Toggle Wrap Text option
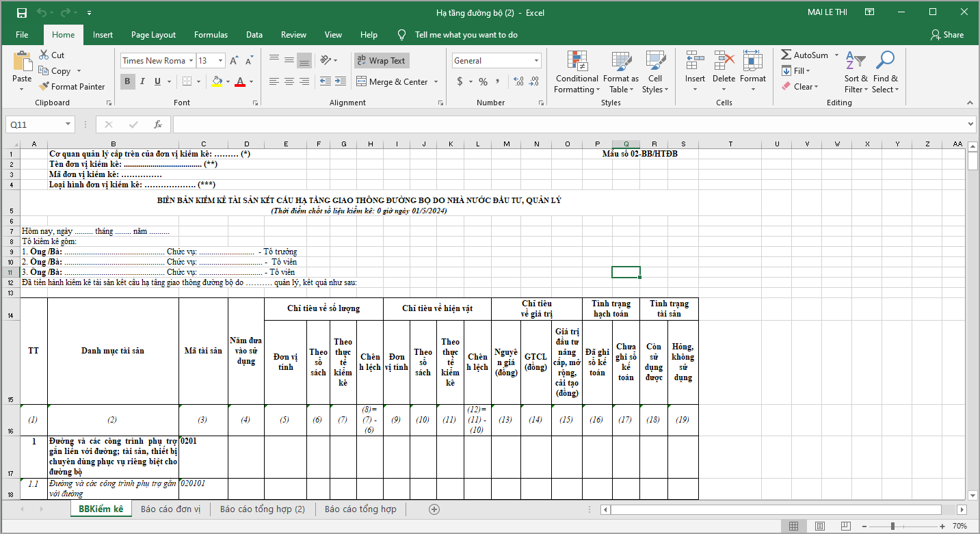This screenshot has width=980, height=534. click(x=382, y=61)
